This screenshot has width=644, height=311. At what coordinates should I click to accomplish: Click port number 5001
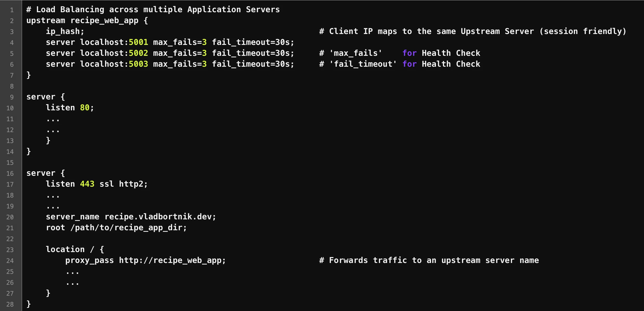point(138,42)
